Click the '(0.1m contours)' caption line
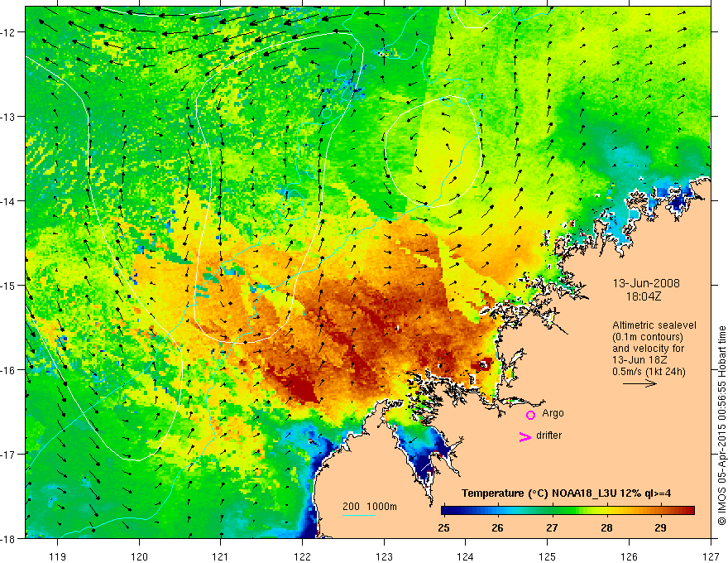This screenshot has height=563, width=728. (648, 337)
